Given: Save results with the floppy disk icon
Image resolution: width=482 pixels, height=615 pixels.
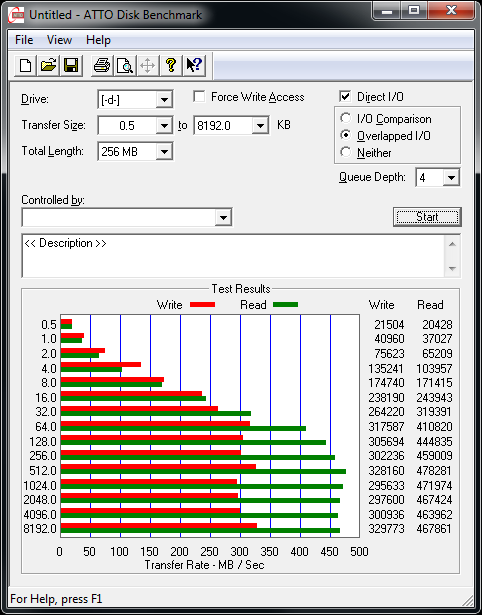Looking at the screenshot, I should [x=71, y=65].
